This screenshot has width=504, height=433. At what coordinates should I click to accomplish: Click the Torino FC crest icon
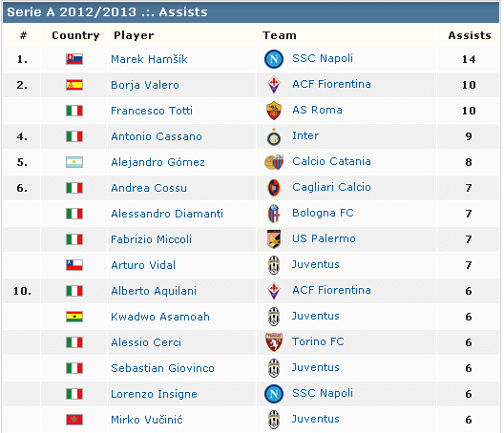pyautogui.click(x=274, y=342)
